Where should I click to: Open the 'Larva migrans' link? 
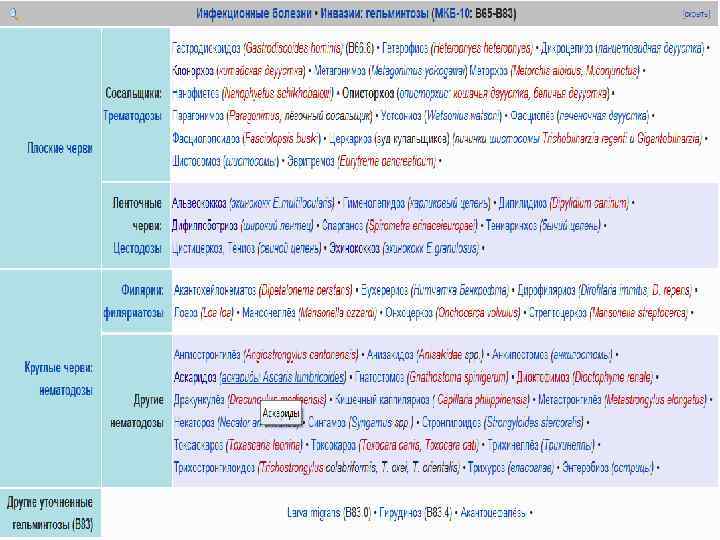(x=314, y=512)
